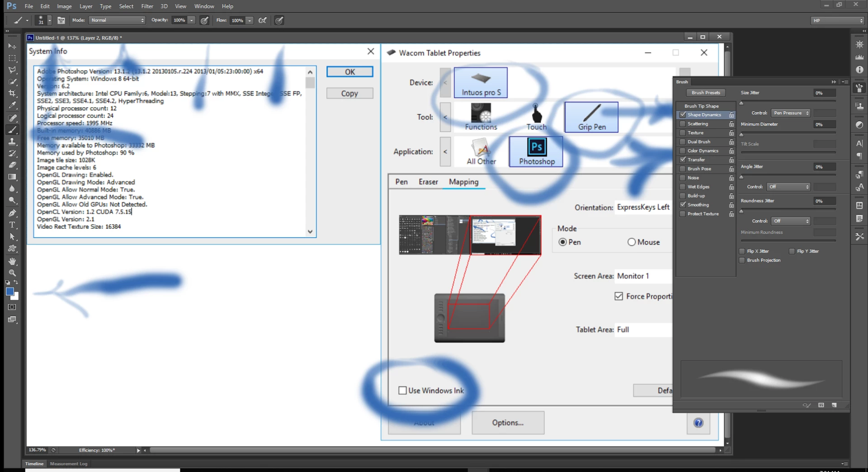868x472 pixels.
Task: Open the Flow dropdown arrow
Action: [x=250, y=20]
